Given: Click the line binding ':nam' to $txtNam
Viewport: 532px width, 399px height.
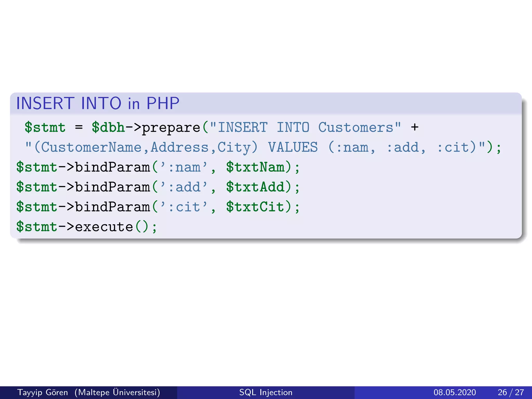Looking at the screenshot, I should coord(158,167).
